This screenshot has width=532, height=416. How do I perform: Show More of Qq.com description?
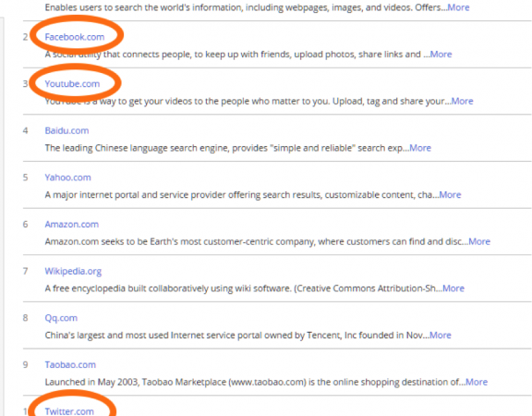(x=440, y=336)
